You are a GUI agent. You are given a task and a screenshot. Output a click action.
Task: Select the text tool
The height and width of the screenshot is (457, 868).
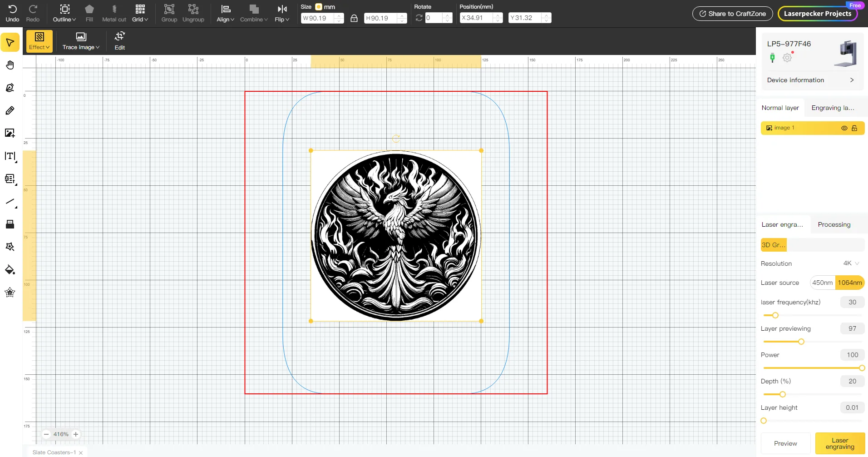(x=10, y=156)
